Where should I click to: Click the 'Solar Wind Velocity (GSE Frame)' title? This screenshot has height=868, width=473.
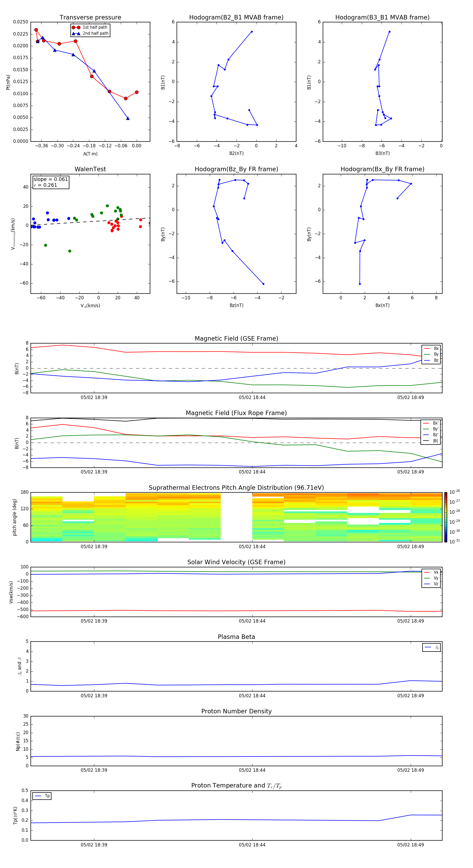(236, 562)
